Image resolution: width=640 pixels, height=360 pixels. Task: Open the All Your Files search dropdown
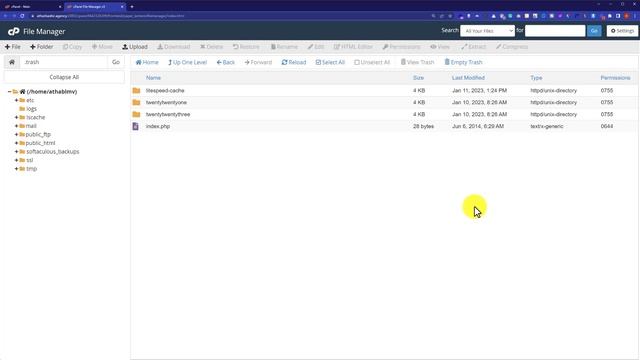[x=487, y=31]
